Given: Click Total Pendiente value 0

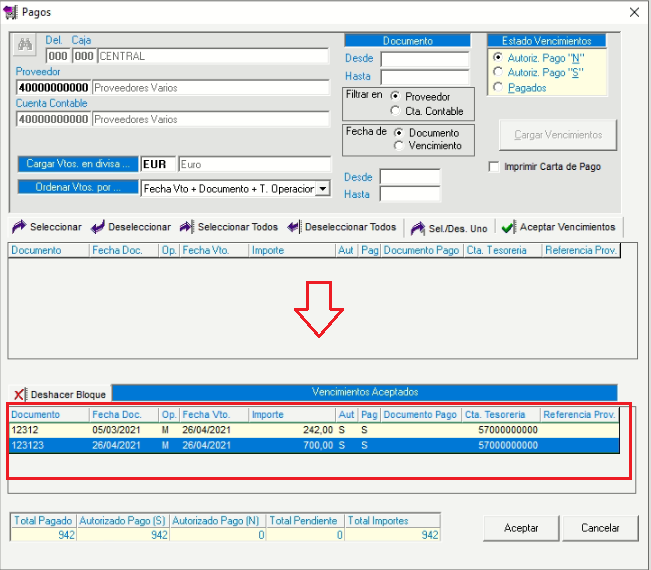Looking at the screenshot, I should coord(305,535).
